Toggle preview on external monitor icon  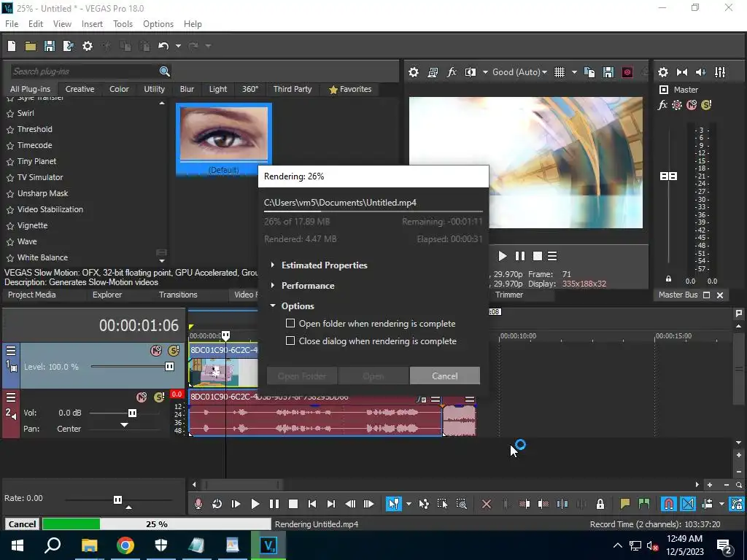pos(433,72)
